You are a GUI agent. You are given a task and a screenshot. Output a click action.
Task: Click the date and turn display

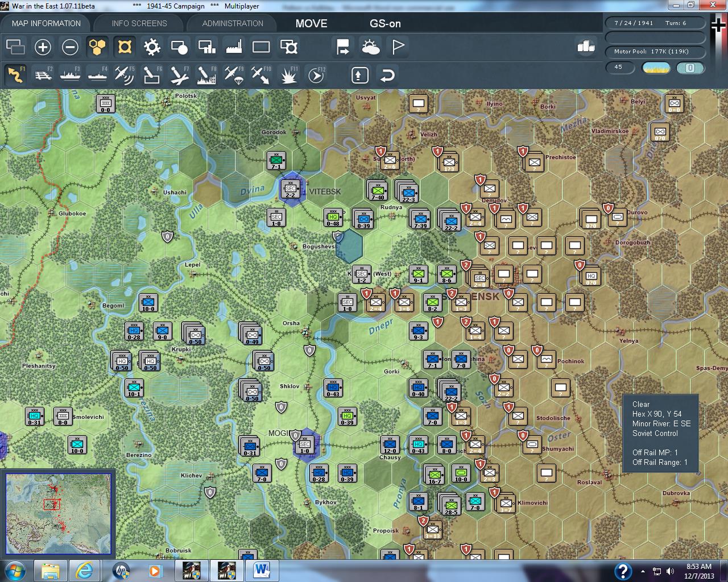coord(656,23)
